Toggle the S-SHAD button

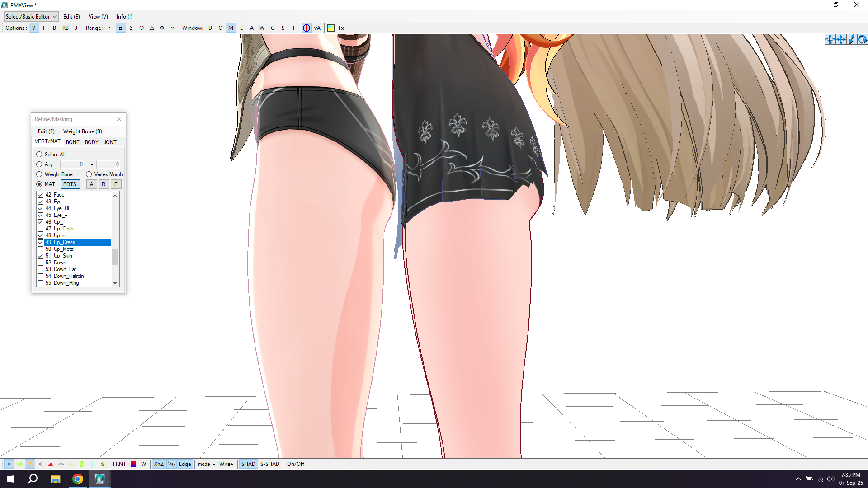click(x=269, y=464)
